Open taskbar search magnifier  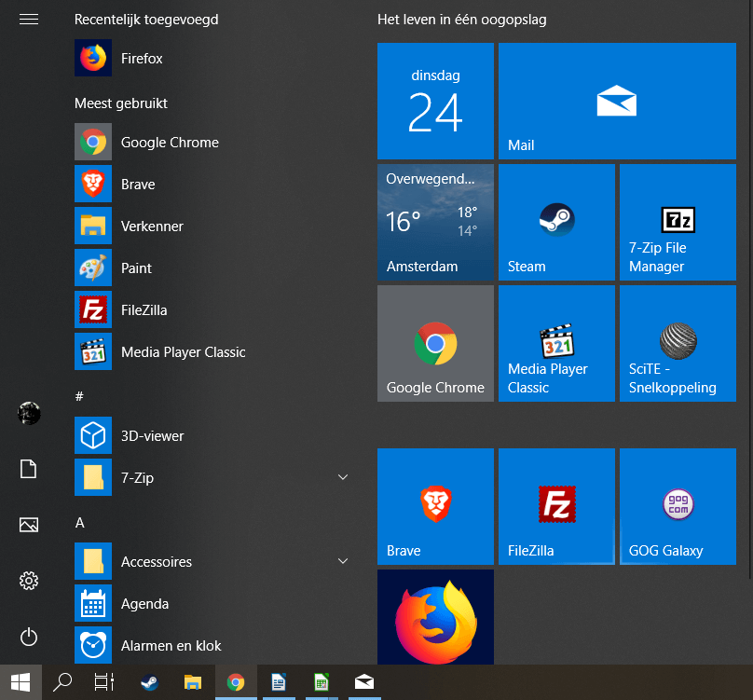pyautogui.click(x=62, y=682)
